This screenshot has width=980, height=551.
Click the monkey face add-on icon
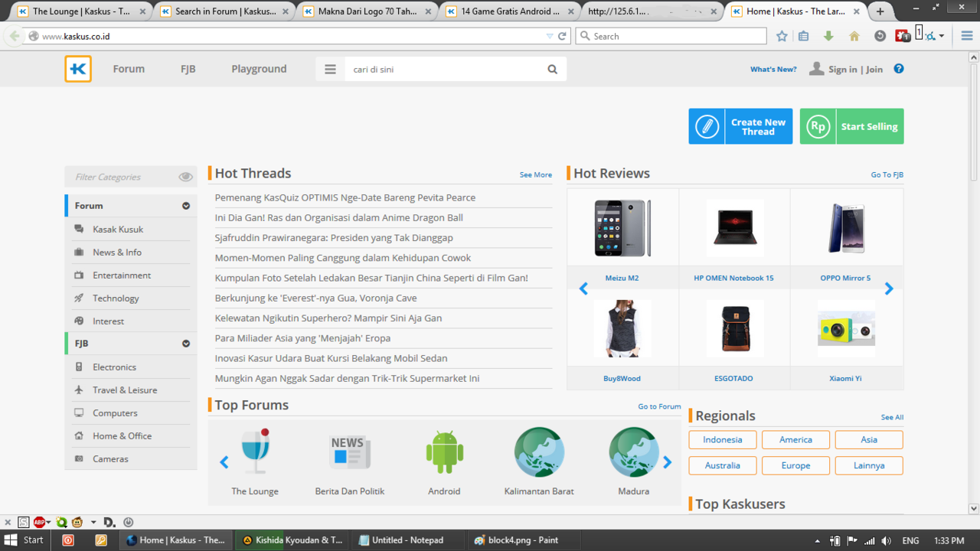point(77,522)
